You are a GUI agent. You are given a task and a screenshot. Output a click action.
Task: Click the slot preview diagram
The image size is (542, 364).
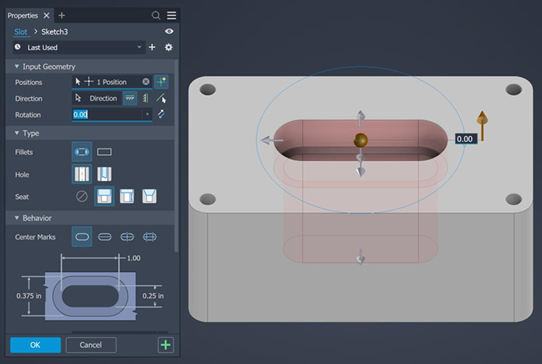click(90, 296)
